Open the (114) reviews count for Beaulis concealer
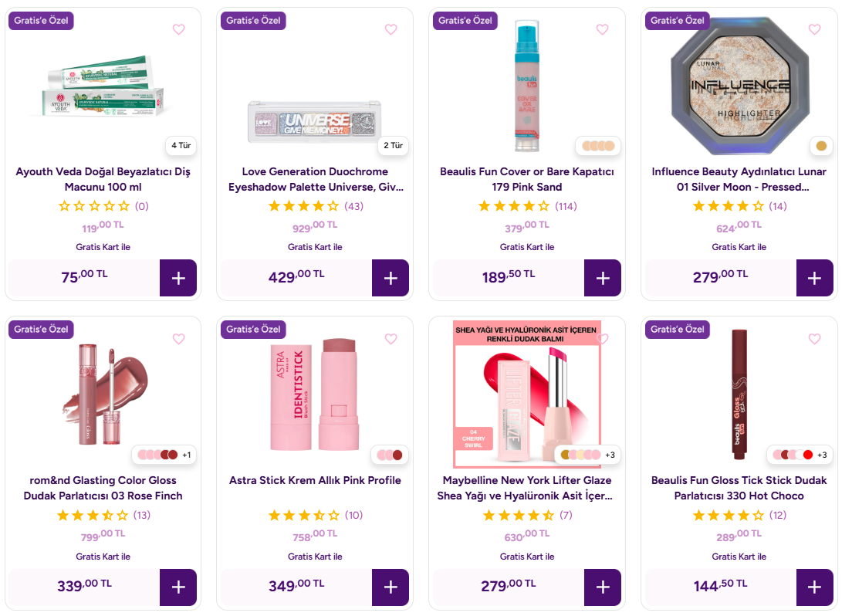The height and width of the screenshot is (616, 852). [x=566, y=206]
